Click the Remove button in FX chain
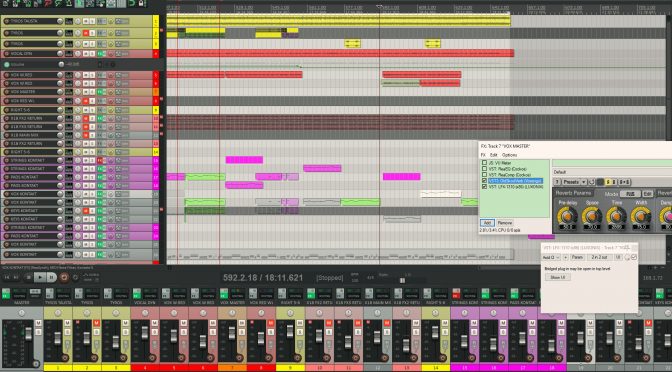This screenshot has width=672, height=372. 505,223
